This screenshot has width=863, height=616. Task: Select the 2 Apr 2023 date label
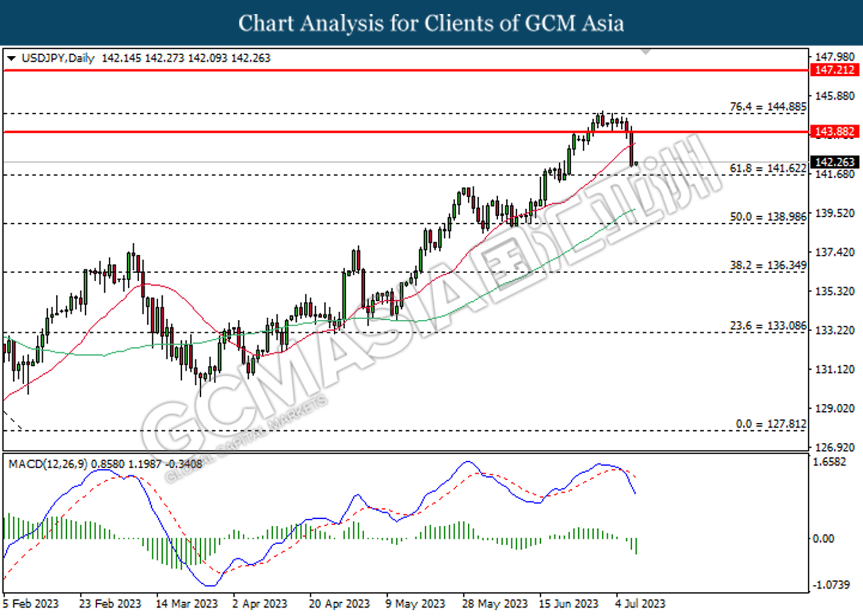click(259, 603)
